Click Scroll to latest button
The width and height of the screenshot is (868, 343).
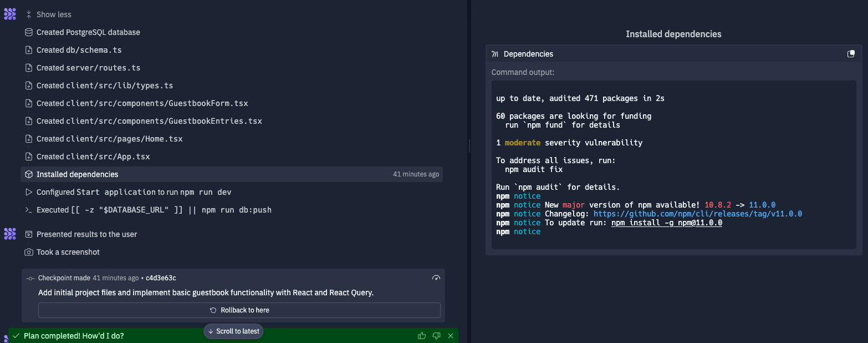click(x=233, y=331)
